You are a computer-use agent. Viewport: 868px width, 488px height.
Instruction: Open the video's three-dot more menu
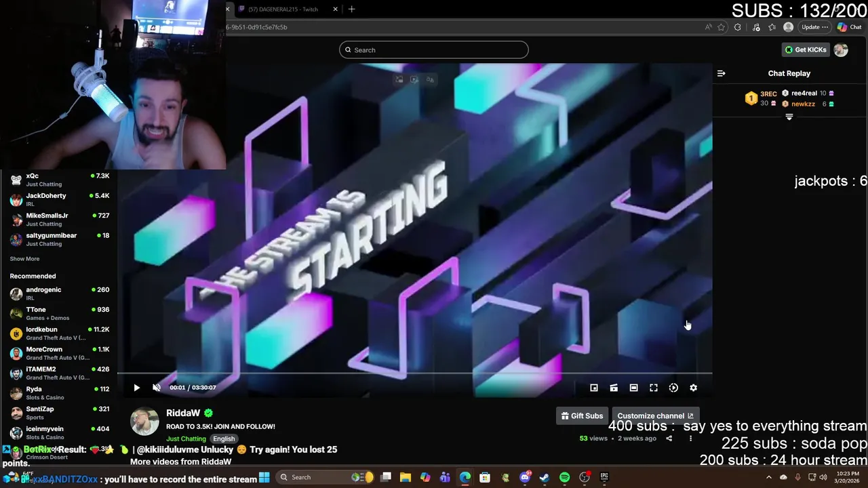pyautogui.click(x=690, y=439)
